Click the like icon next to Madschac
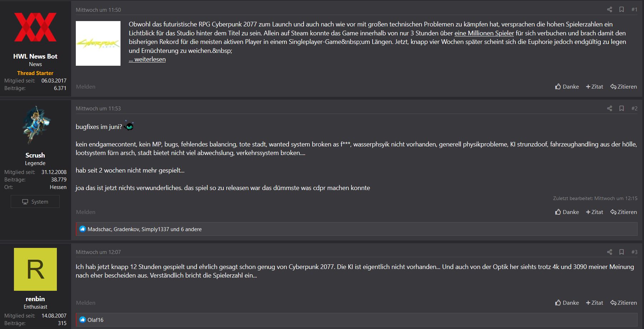 83,229
